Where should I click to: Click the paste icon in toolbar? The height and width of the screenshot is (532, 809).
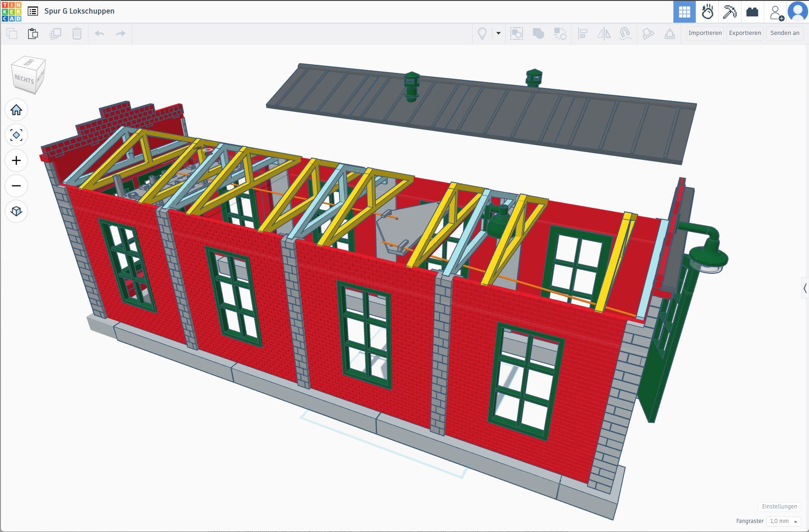[x=33, y=34]
